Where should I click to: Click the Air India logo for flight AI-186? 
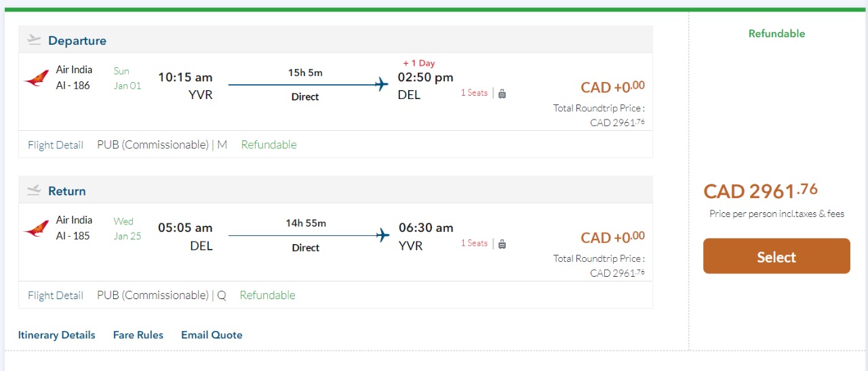pyautogui.click(x=36, y=78)
